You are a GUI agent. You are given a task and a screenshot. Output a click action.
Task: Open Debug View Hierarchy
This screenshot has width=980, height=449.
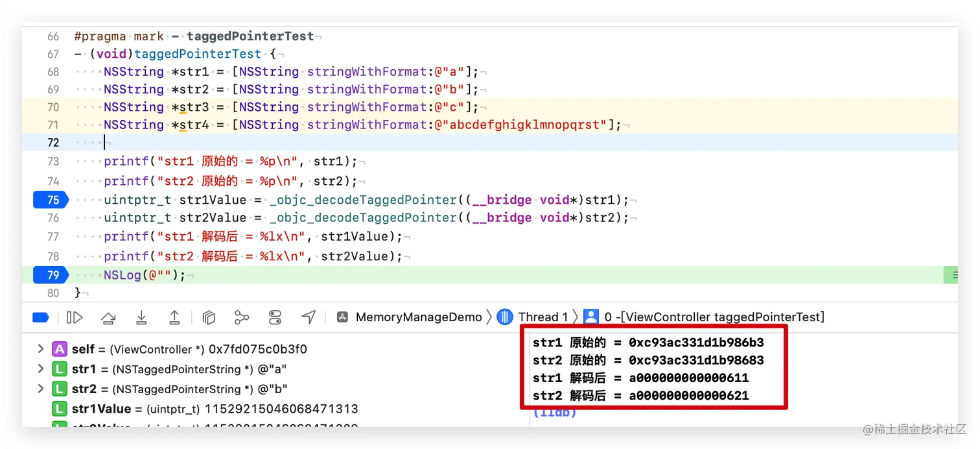point(209,317)
